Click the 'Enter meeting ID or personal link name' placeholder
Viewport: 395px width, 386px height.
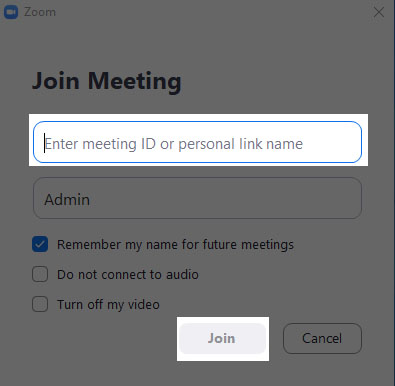tap(174, 144)
